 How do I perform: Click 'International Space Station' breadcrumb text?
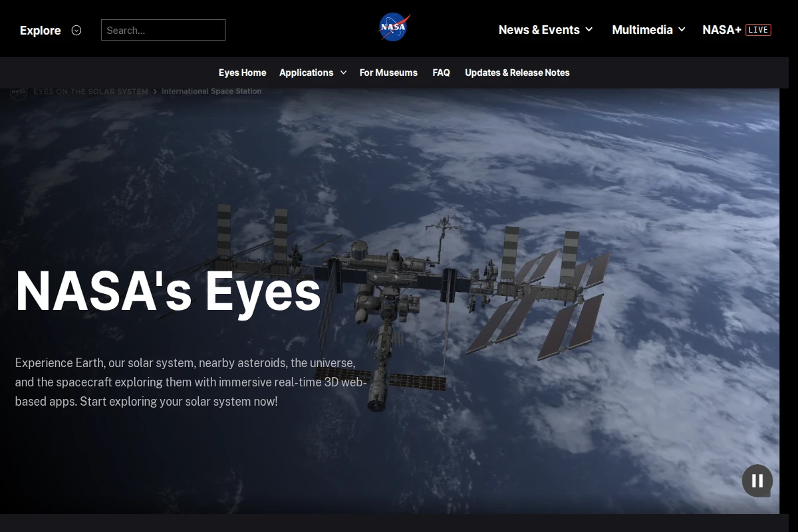point(211,91)
